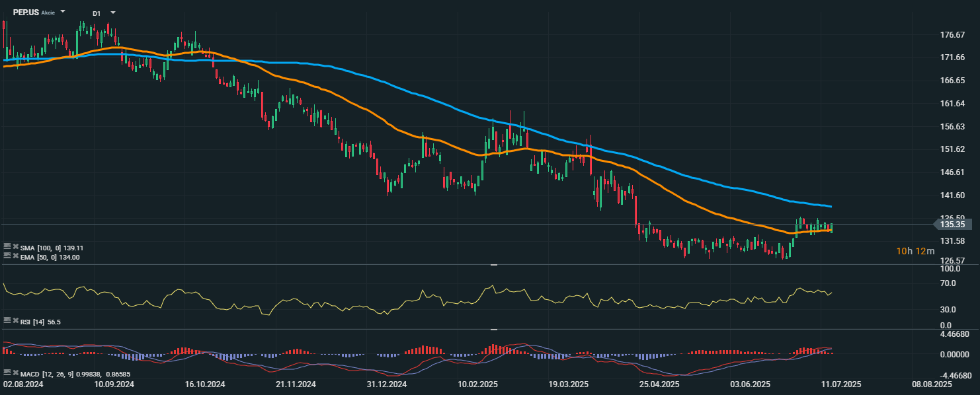Click the candle countdown timer 10h 12m
The height and width of the screenshot is (395, 980).
click(915, 251)
